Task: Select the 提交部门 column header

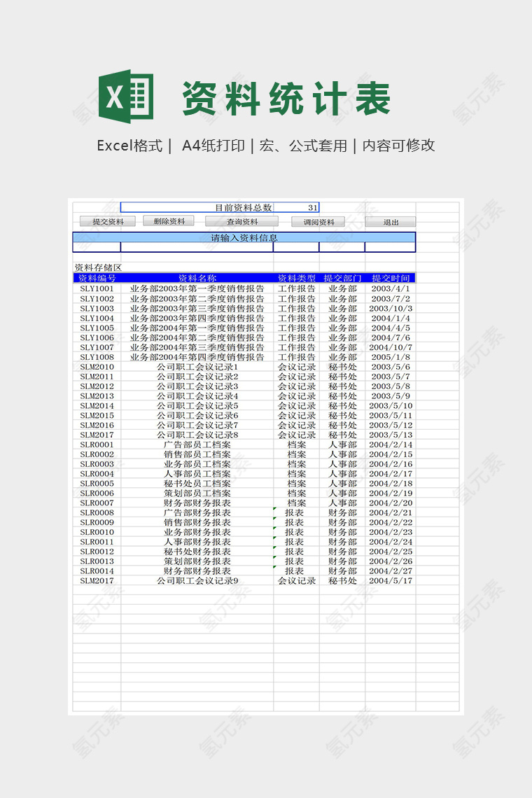Action: pyautogui.click(x=342, y=278)
